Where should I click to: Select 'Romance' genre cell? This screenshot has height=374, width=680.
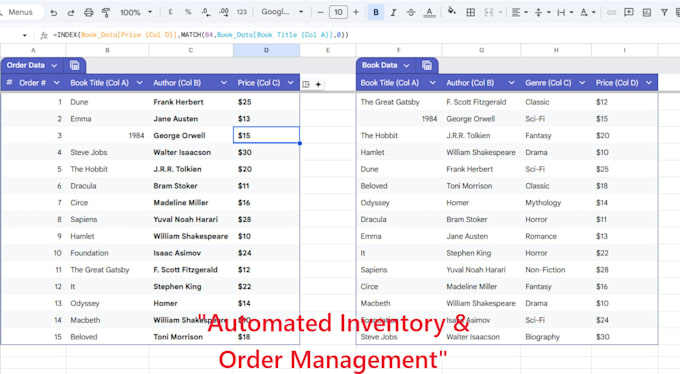[541, 236]
